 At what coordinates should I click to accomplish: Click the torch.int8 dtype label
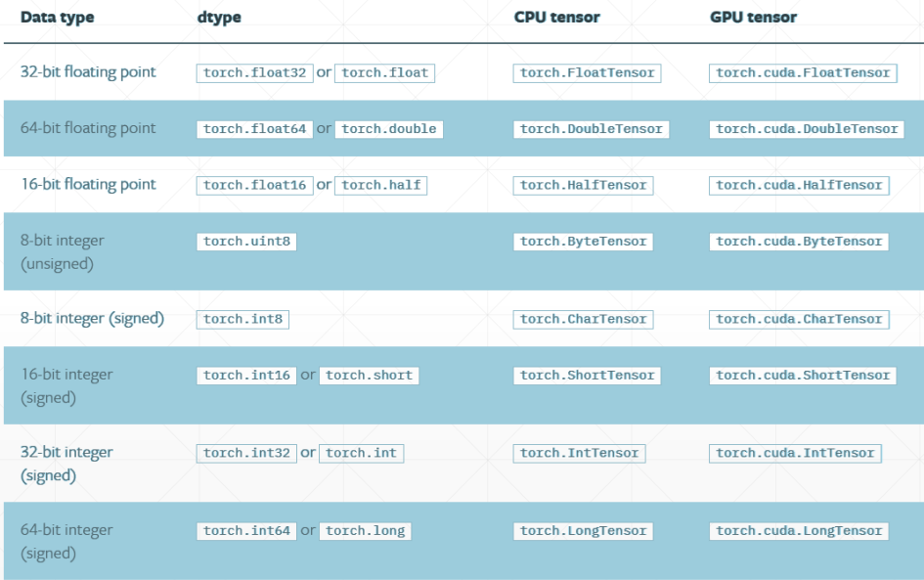click(x=242, y=319)
